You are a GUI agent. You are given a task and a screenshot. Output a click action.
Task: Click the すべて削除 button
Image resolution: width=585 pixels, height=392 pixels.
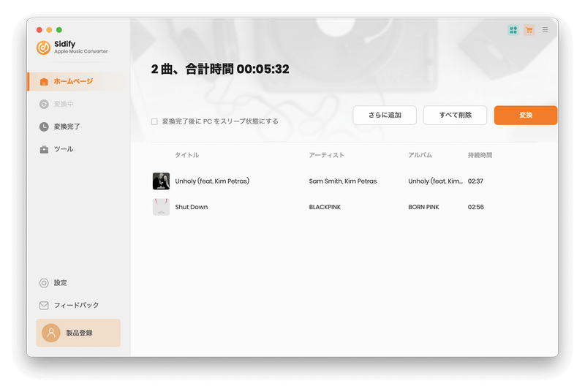[x=455, y=116]
